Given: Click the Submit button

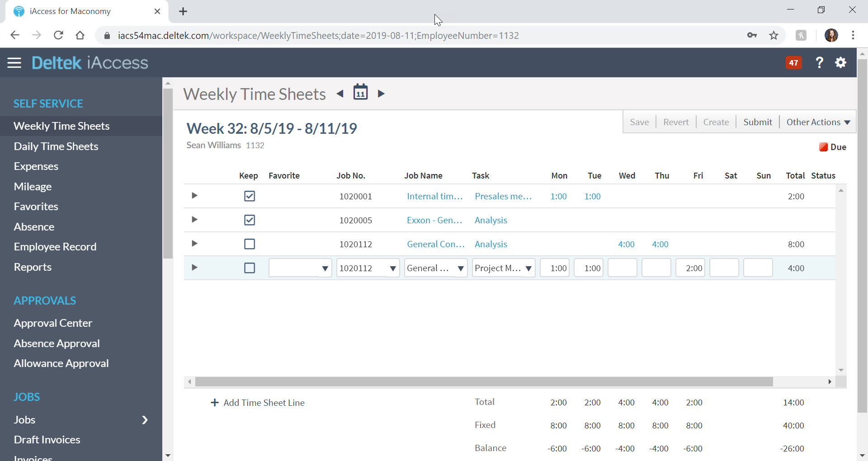Looking at the screenshot, I should (x=757, y=122).
